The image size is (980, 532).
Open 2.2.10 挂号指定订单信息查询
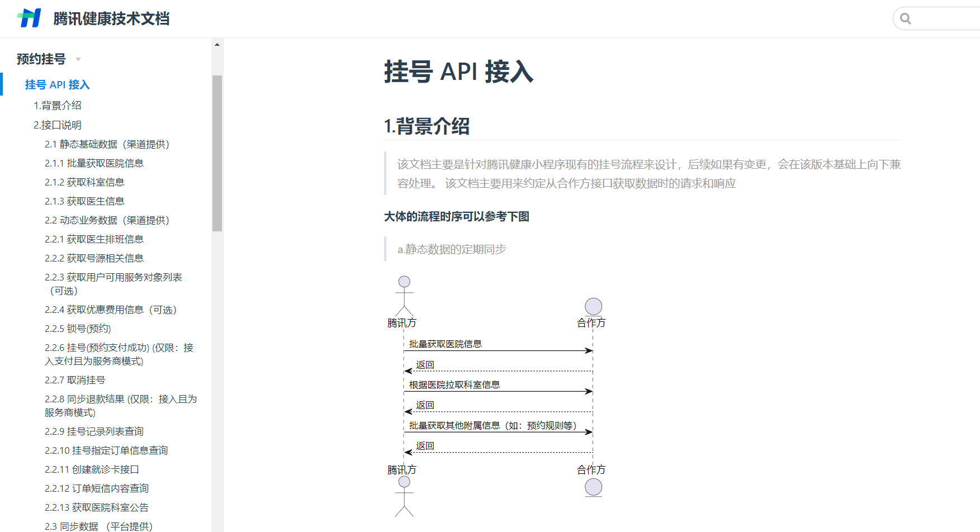point(106,450)
